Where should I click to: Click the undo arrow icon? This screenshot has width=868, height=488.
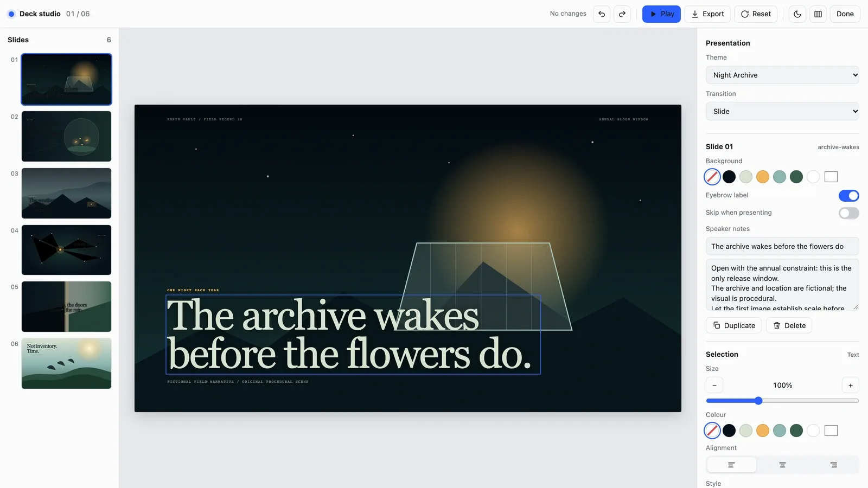tap(602, 14)
